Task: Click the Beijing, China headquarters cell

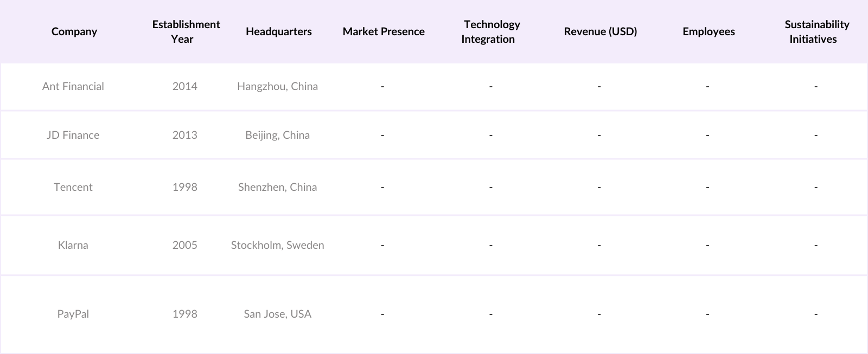Action: pos(277,135)
